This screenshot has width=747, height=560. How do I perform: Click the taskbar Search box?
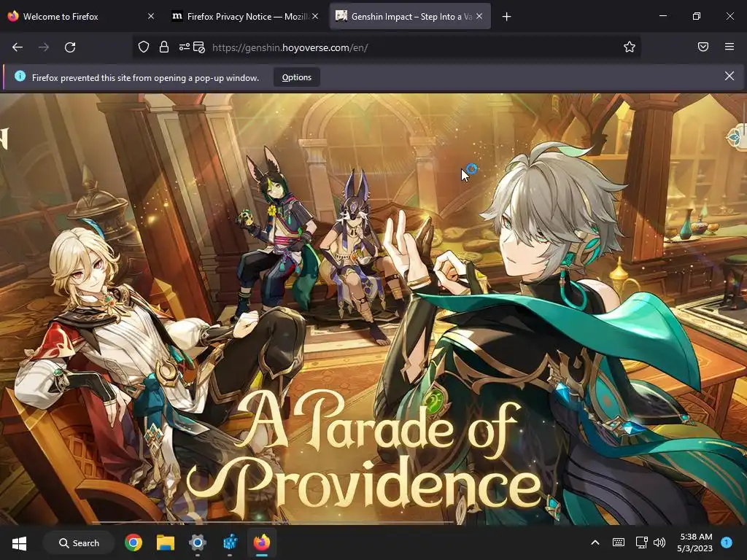(79, 542)
